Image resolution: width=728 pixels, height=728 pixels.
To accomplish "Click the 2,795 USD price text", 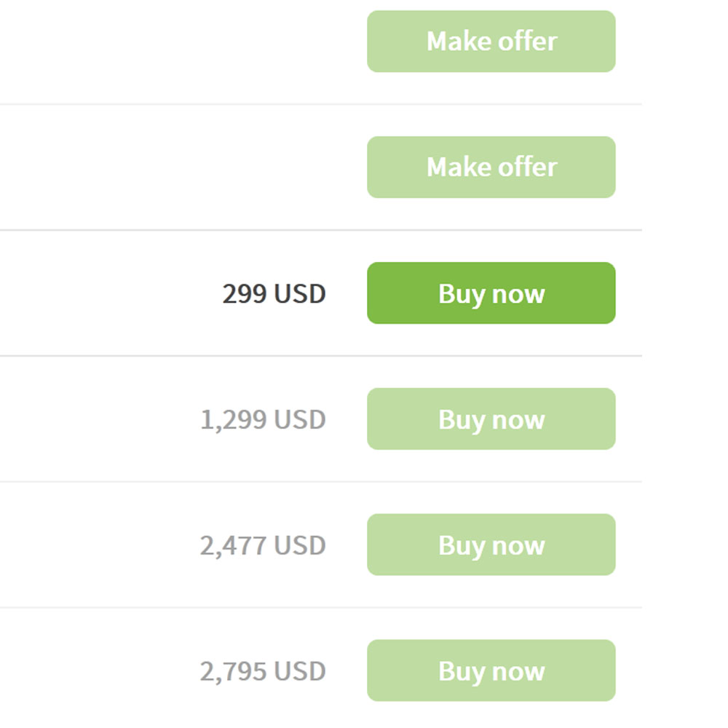I will pos(264,670).
